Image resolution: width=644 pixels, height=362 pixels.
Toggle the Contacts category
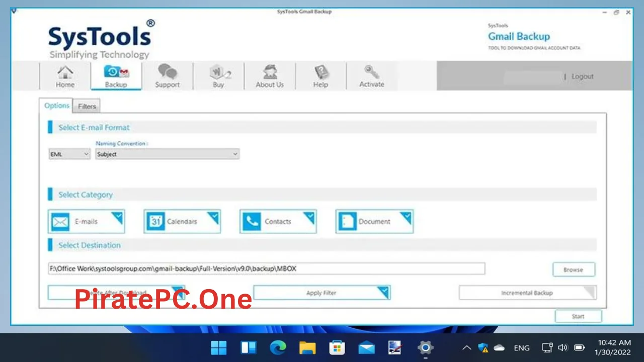click(x=278, y=221)
